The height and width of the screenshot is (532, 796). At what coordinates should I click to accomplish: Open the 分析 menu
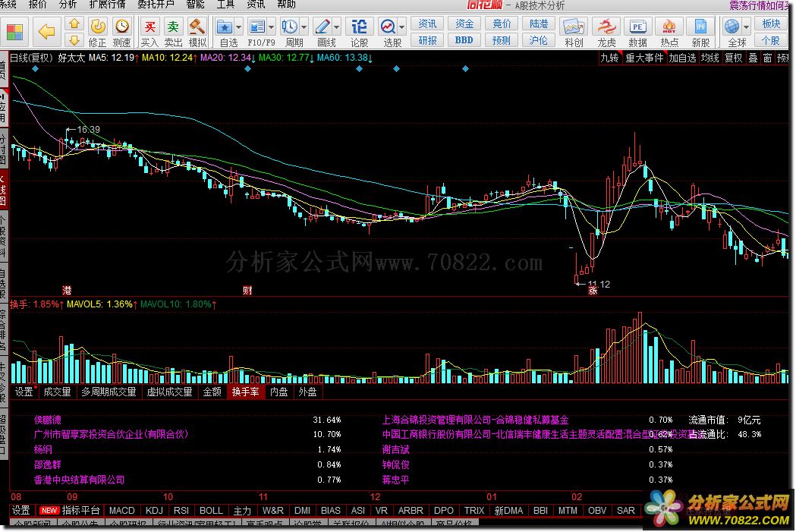68,5
